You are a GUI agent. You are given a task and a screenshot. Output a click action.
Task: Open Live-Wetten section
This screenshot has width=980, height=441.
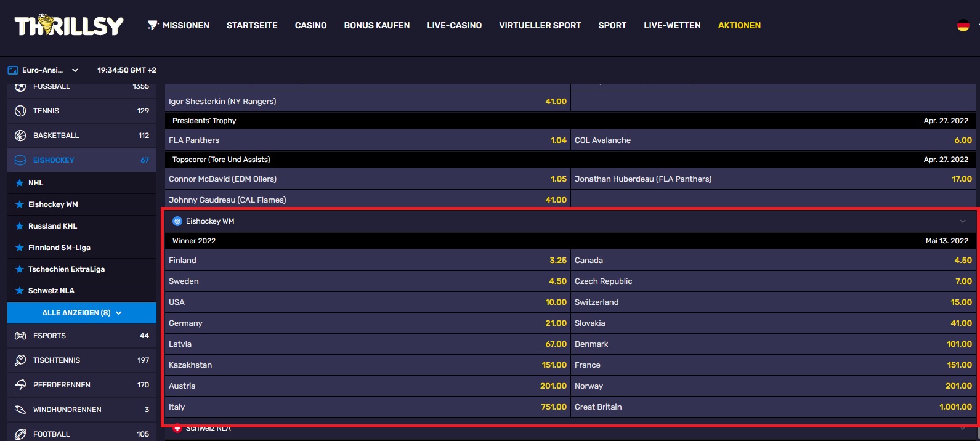[672, 25]
